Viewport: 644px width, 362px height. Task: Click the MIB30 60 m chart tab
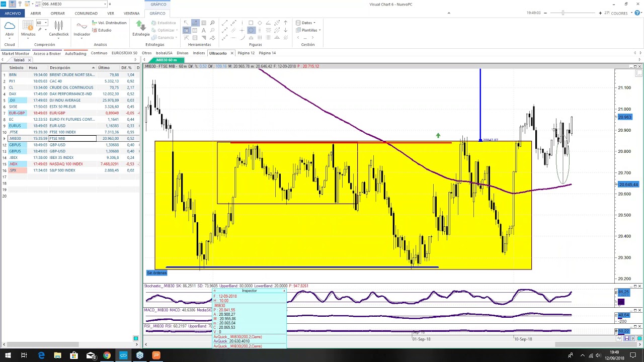(x=166, y=60)
